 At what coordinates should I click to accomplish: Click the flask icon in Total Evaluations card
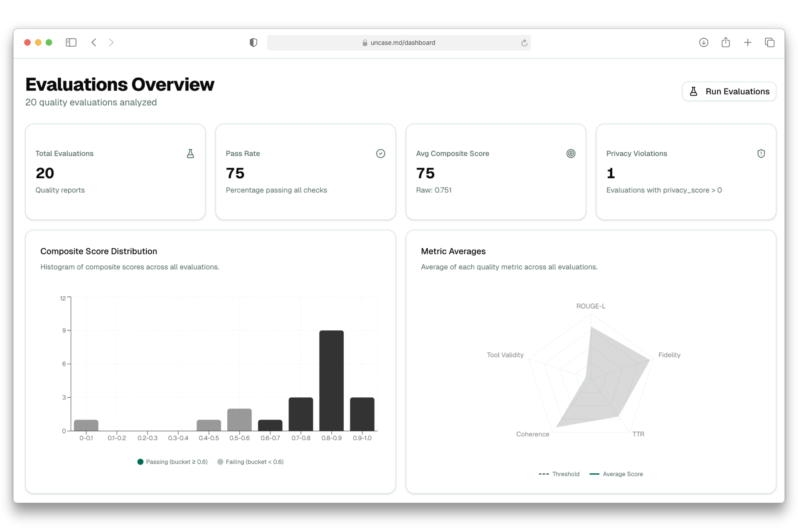(x=190, y=154)
